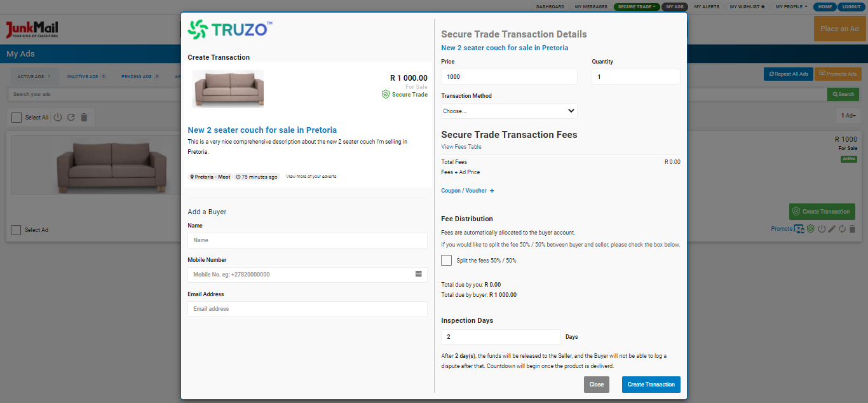Click inside the Inspection Days input field

(500, 336)
